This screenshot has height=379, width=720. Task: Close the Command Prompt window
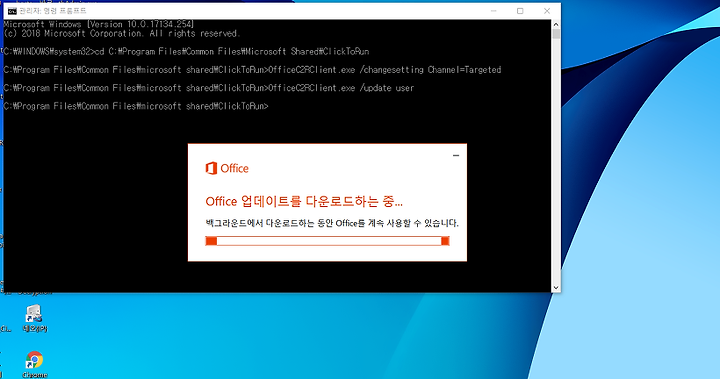click(x=546, y=11)
